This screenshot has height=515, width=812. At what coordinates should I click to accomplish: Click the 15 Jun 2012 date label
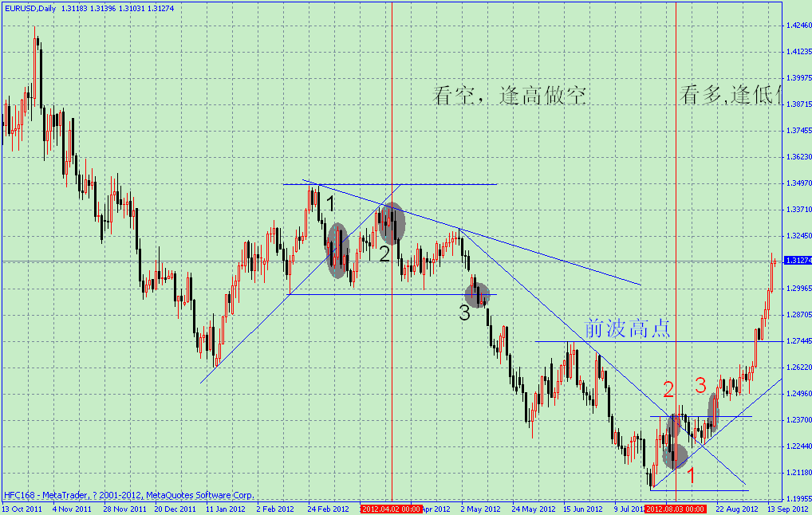583,509
